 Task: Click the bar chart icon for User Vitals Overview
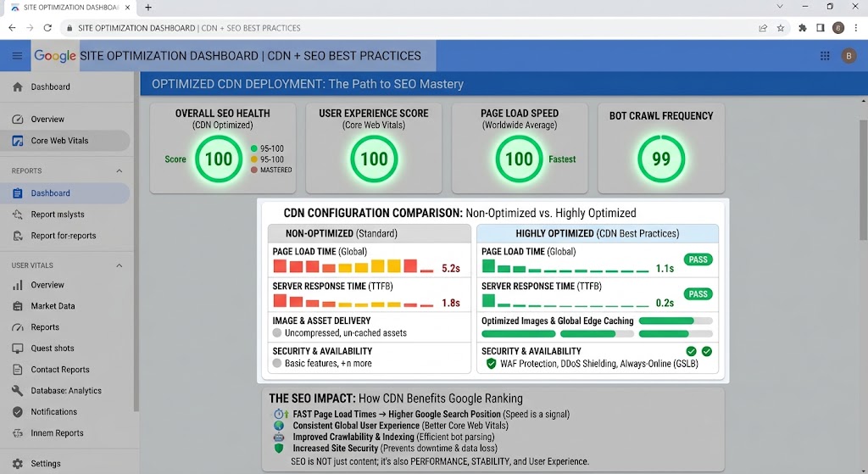pos(18,285)
